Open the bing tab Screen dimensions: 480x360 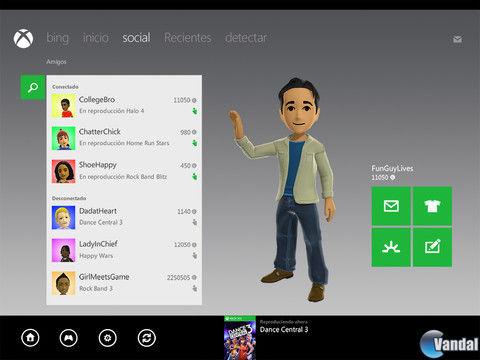coord(57,38)
